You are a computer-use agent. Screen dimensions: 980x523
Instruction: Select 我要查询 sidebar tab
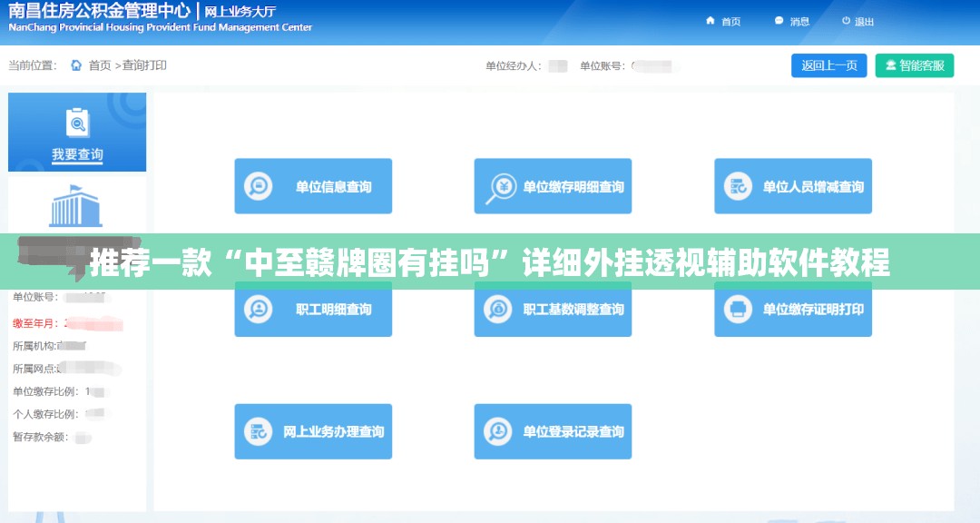[x=77, y=132]
